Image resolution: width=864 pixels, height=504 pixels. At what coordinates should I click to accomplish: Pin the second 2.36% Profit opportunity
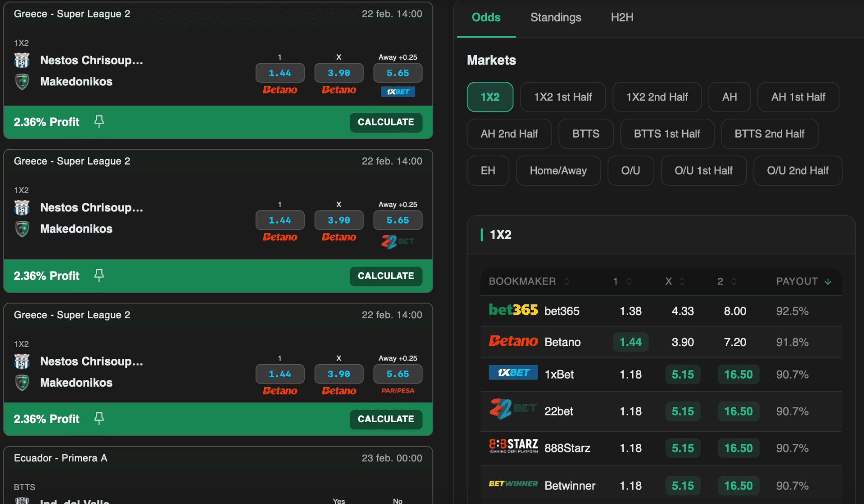[99, 276]
